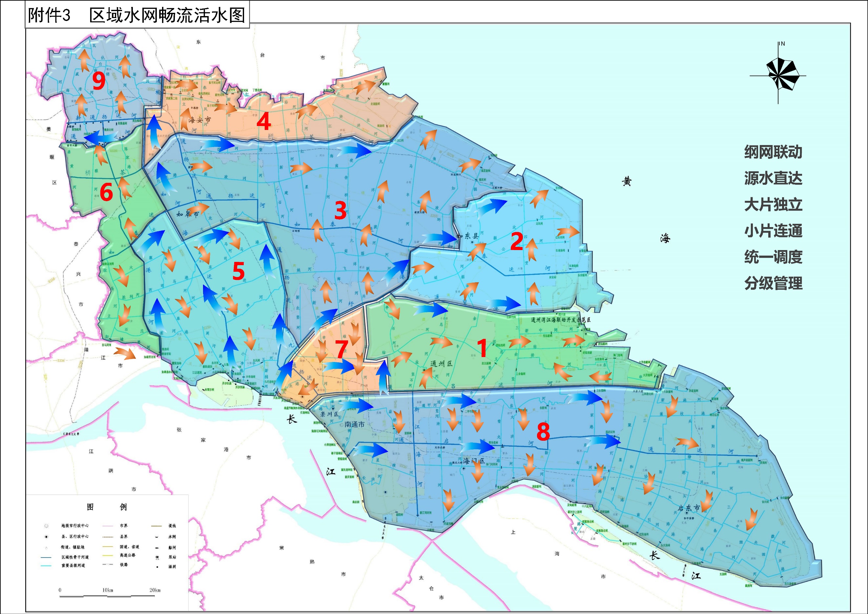Click the red region number 8
Screen dimensions: 868x614
543,431
